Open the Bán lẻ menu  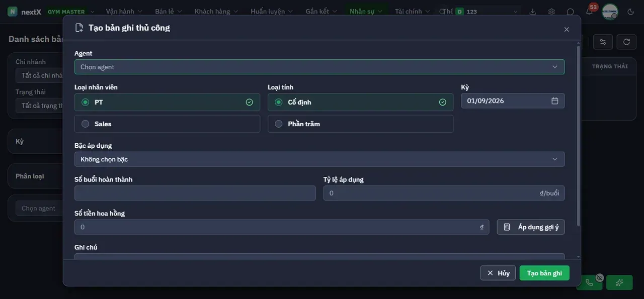pos(169,12)
